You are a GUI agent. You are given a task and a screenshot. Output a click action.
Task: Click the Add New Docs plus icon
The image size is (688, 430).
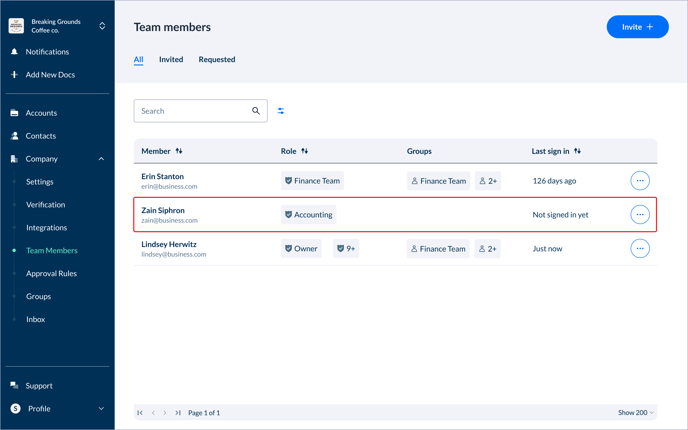coord(14,75)
